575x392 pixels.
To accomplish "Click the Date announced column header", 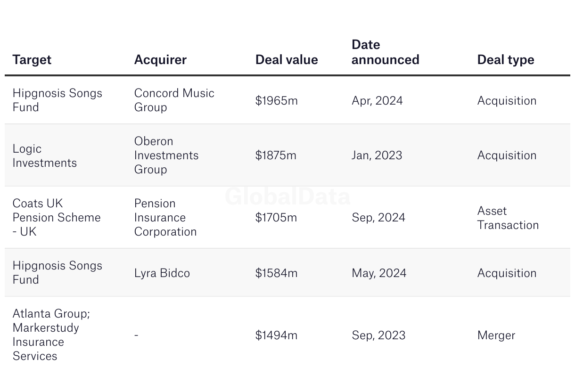I will (x=385, y=52).
